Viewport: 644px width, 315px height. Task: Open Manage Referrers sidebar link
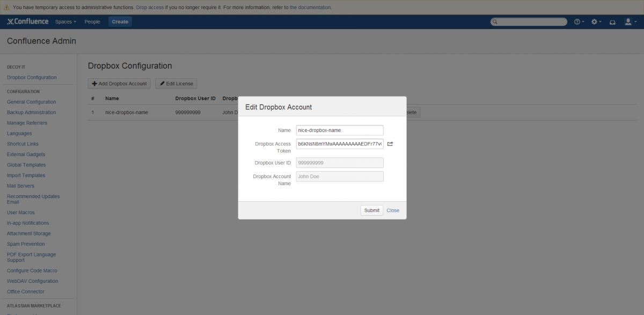27,123
